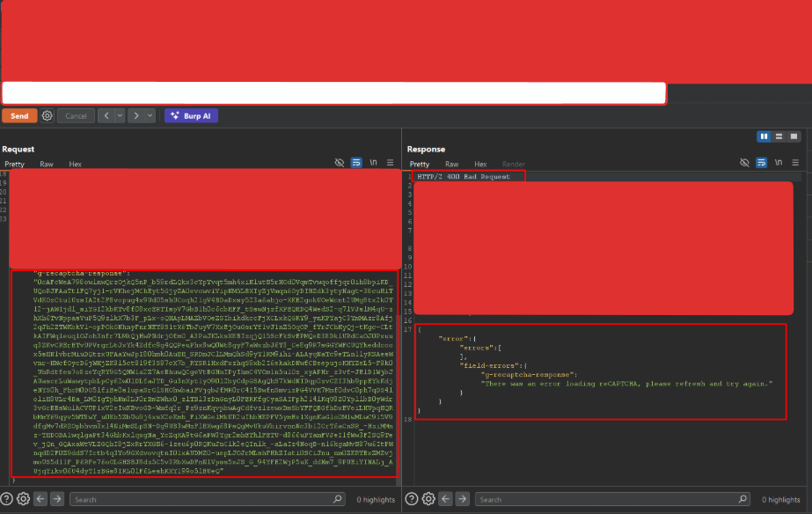812x514 pixels.
Task: Open help icon below Request panel
Action: pyautogui.click(x=7, y=499)
